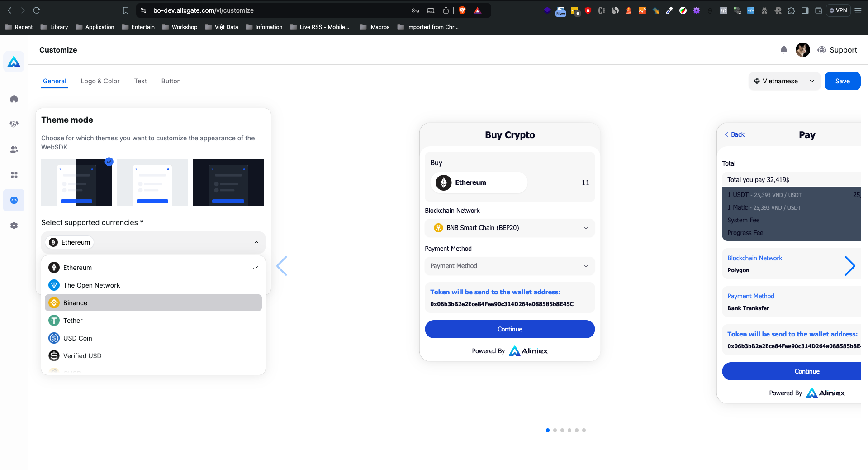Open the Vietnamese language dropdown

point(784,81)
